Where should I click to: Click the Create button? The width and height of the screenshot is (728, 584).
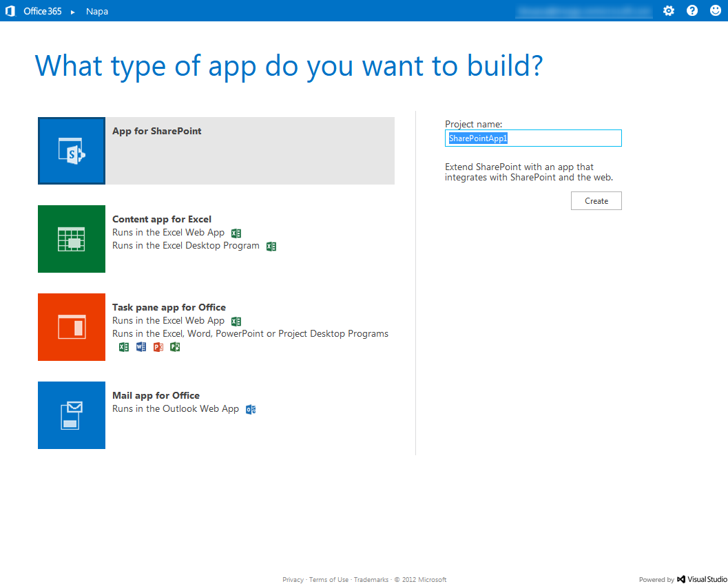click(596, 201)
